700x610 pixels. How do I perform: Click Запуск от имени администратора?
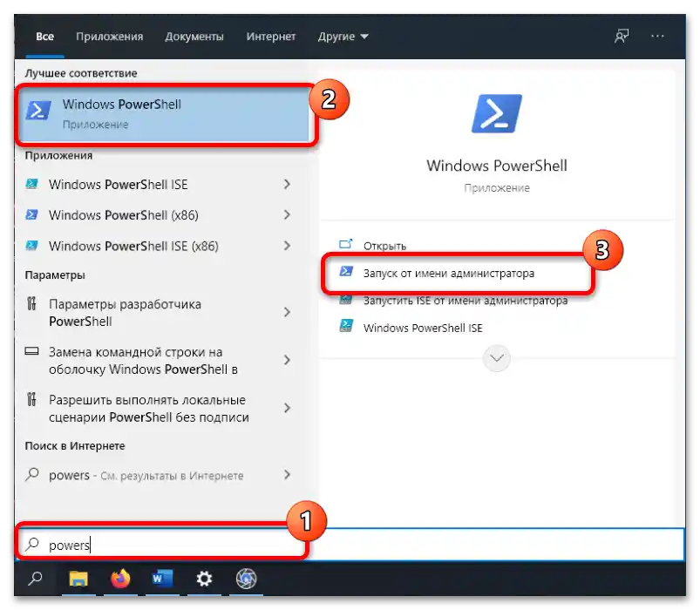[448, 273]
